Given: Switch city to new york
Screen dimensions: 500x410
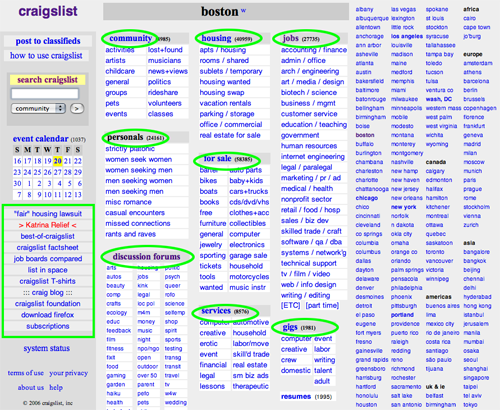Looking at the screenshot, I should 403,207.
